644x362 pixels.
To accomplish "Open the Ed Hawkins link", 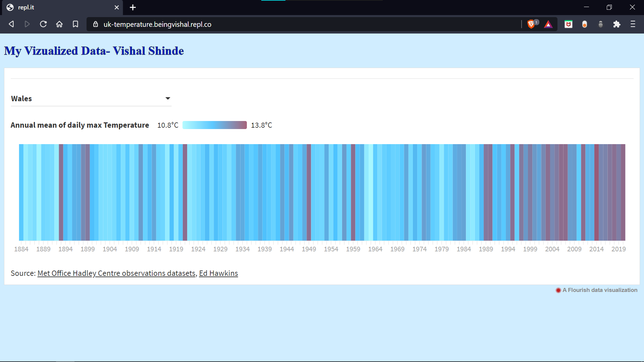I will [x=218, y=273].
